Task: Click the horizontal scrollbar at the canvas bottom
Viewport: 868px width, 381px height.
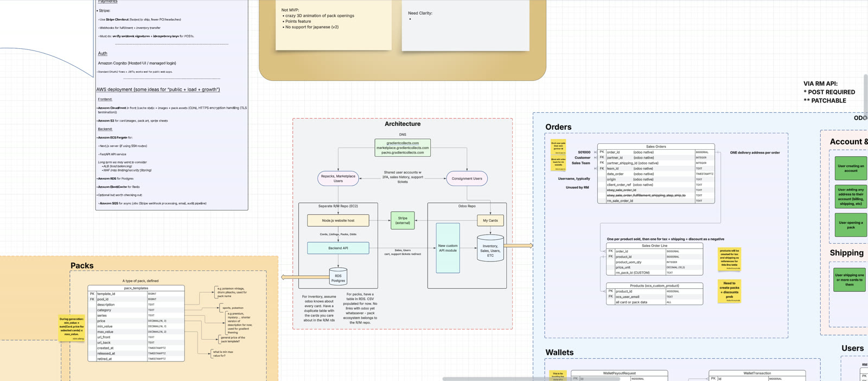Action: pyautogui.click(x=532, y=379)
